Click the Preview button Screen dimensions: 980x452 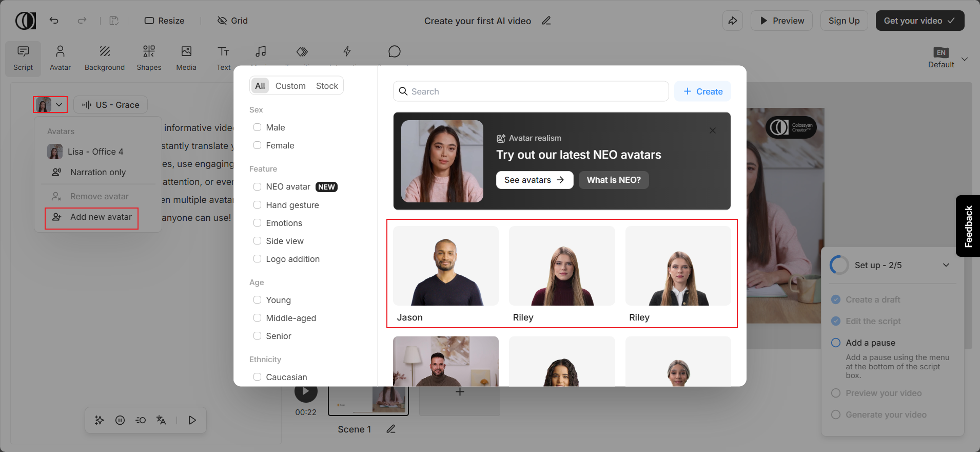point(781,21)
